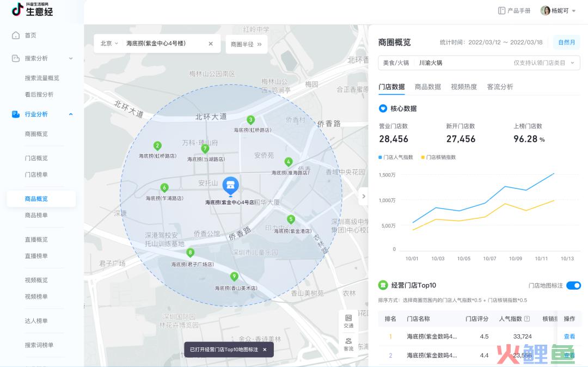Select marker 9 for 海底捞(香山美术店)
Image resolution: width=588 pixels, height=367 pixels.
(234, 277)
